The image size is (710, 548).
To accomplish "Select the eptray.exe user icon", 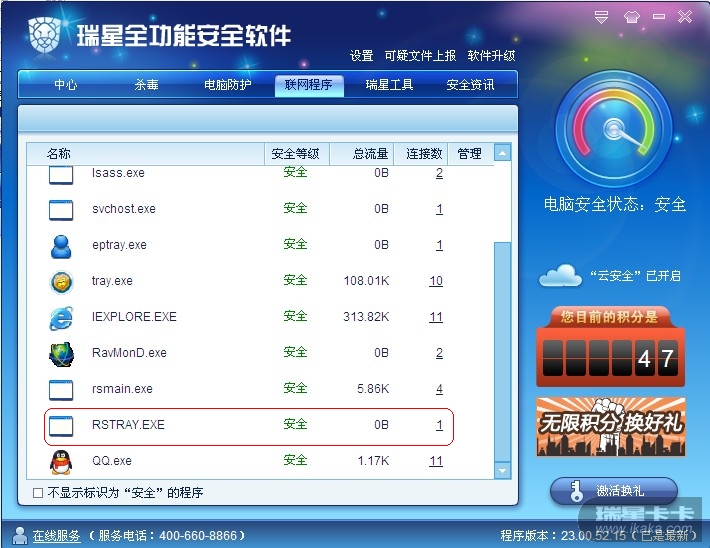I will coord(61,246).
